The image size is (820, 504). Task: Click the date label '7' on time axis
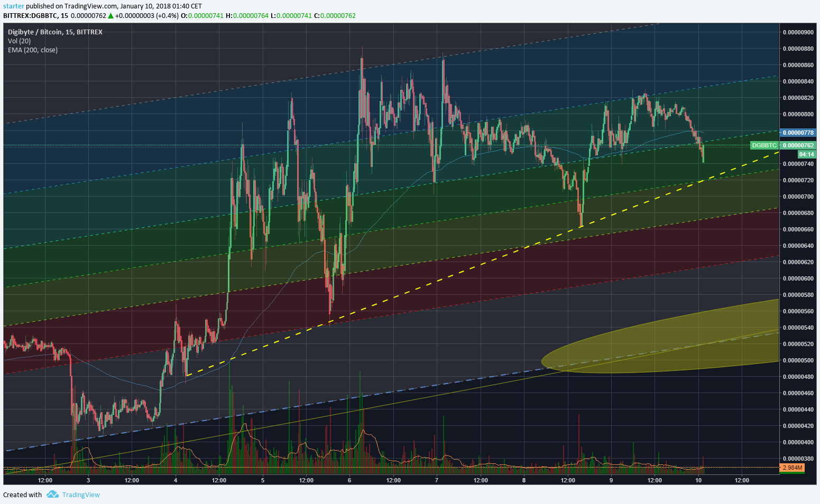(437, 480)
